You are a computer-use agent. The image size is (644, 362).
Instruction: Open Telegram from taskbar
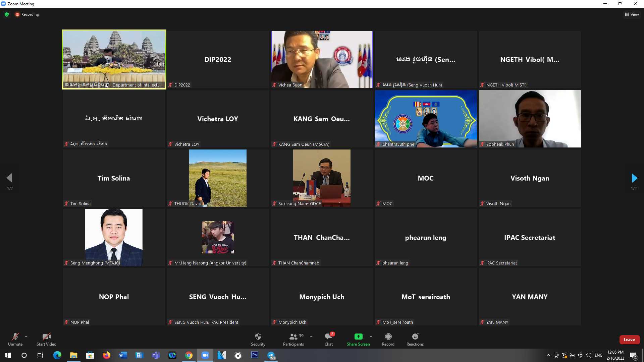point(271,355)
